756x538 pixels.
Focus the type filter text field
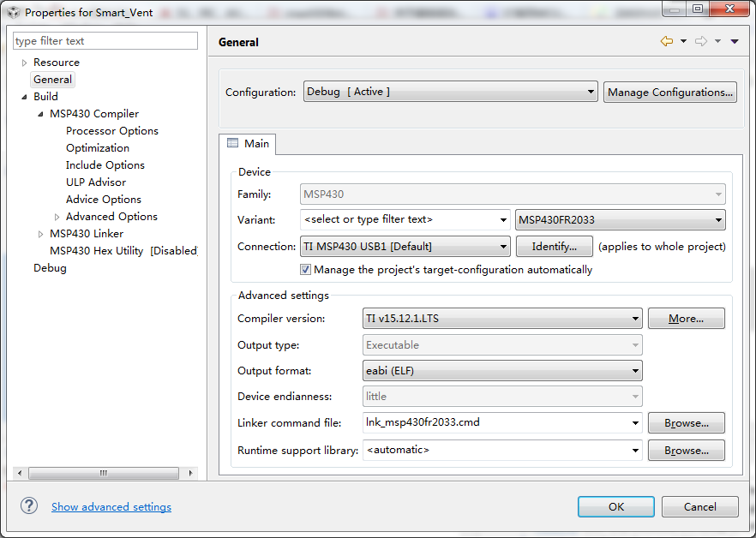[105, 41]
